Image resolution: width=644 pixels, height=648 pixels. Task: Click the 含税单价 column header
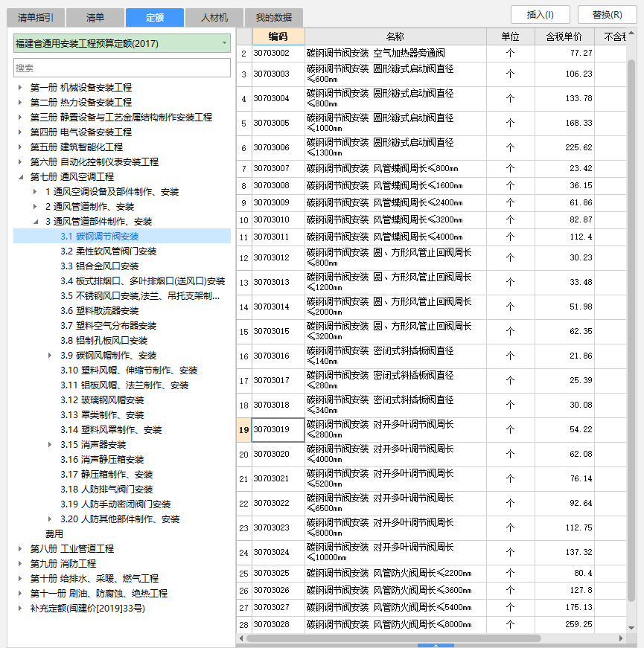click(x=564, y=36)
